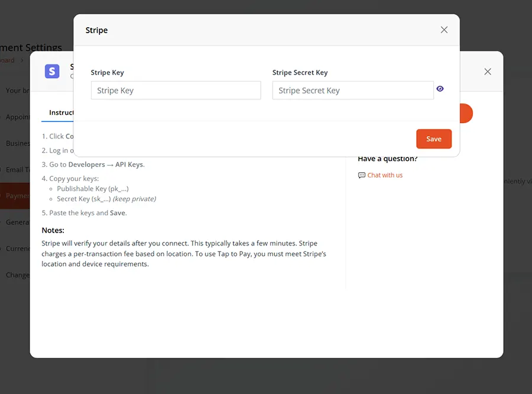Click the 'Stripe Secret Key' label
The width and height of the screenshot is (532, 394).
click(300, 72)
